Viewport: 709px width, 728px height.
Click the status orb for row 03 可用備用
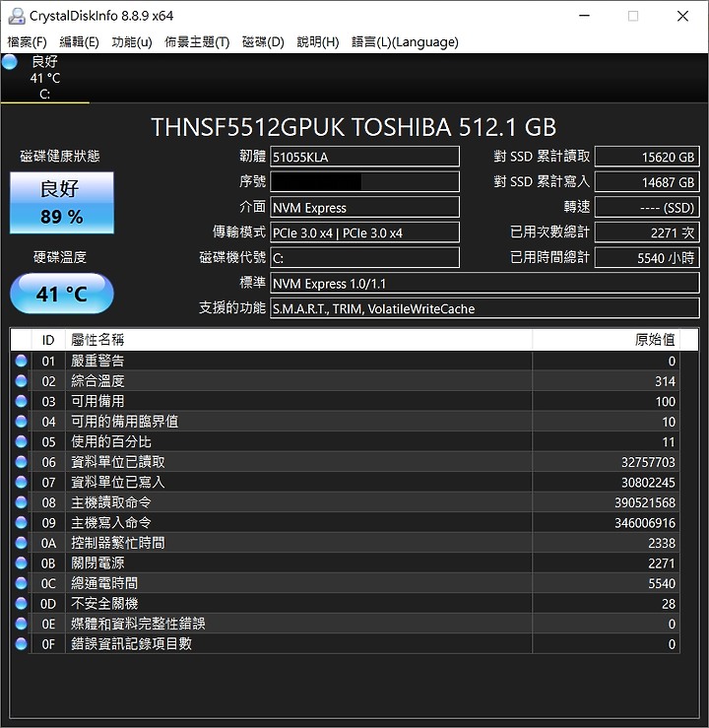coord(21,401)
